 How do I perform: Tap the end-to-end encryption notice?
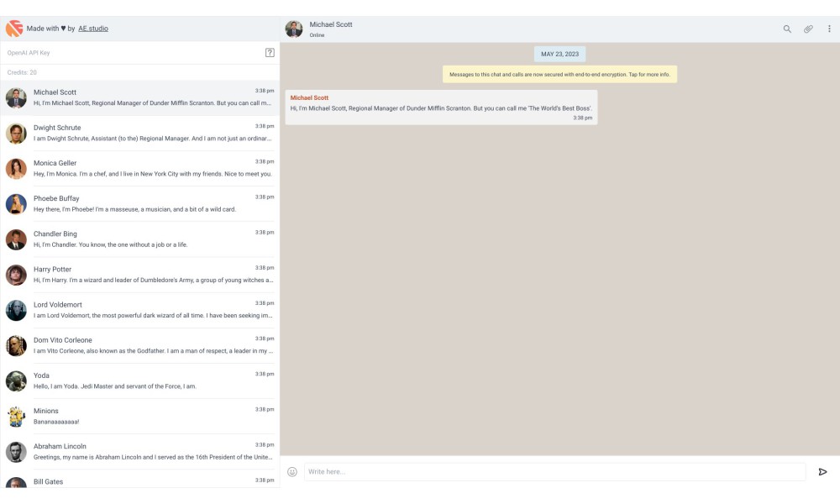tap(559, 75)
